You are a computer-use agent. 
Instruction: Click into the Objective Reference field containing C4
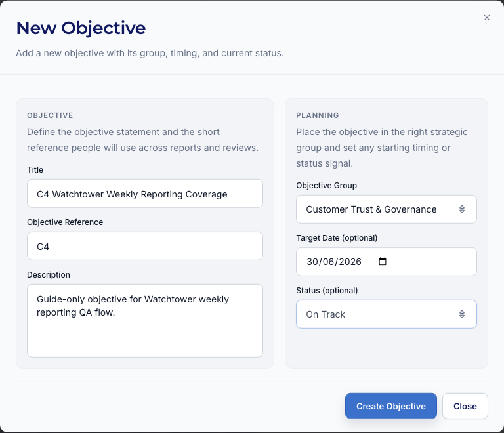(144, 246)
